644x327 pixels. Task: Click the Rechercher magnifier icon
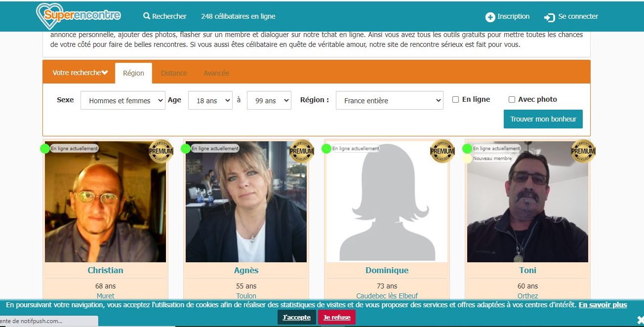147,16
